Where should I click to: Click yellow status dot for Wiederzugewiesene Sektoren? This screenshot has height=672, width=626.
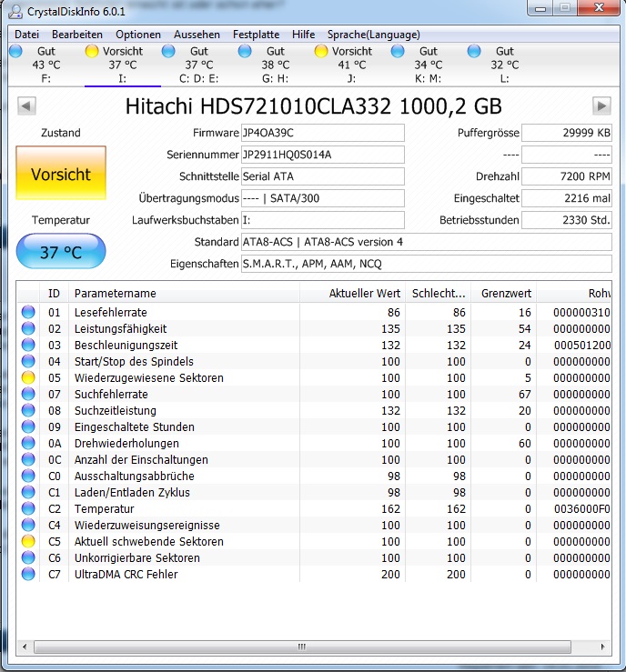28,377
